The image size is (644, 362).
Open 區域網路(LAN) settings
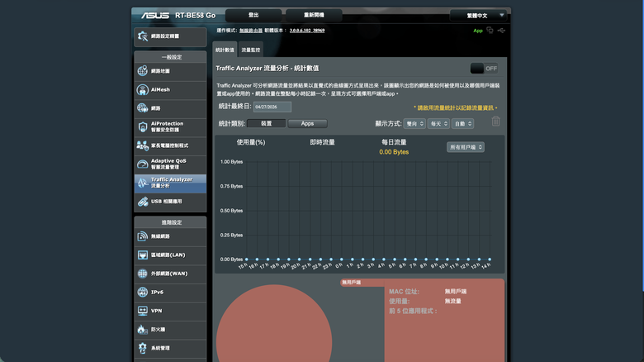(x=170, y=255)
